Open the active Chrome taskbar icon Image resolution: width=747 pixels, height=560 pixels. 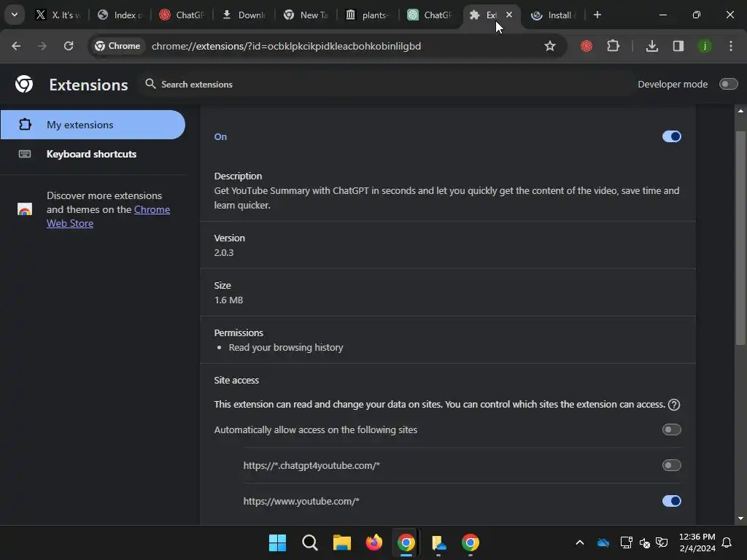pos(406,542)
